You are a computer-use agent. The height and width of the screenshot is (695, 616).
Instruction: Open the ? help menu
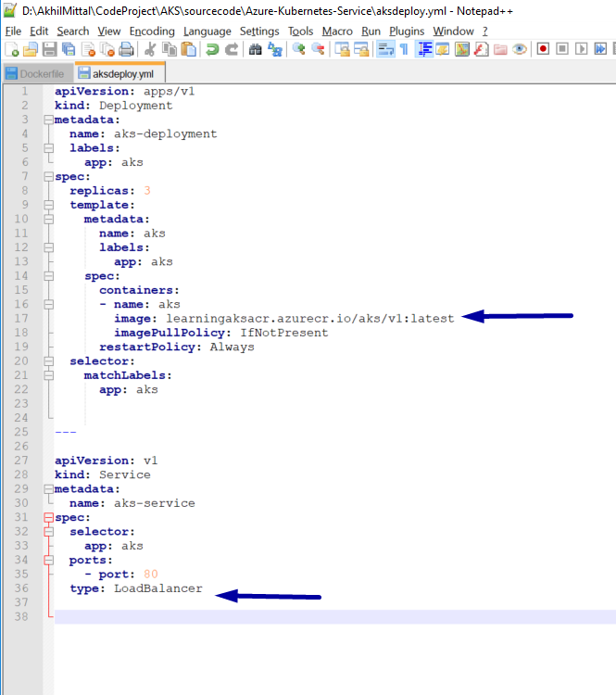pos(485,31)
